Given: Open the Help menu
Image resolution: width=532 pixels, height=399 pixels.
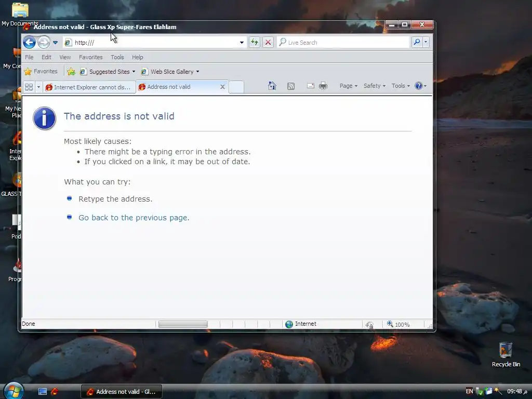Looking at the screenshot, I should click(137, 57).
